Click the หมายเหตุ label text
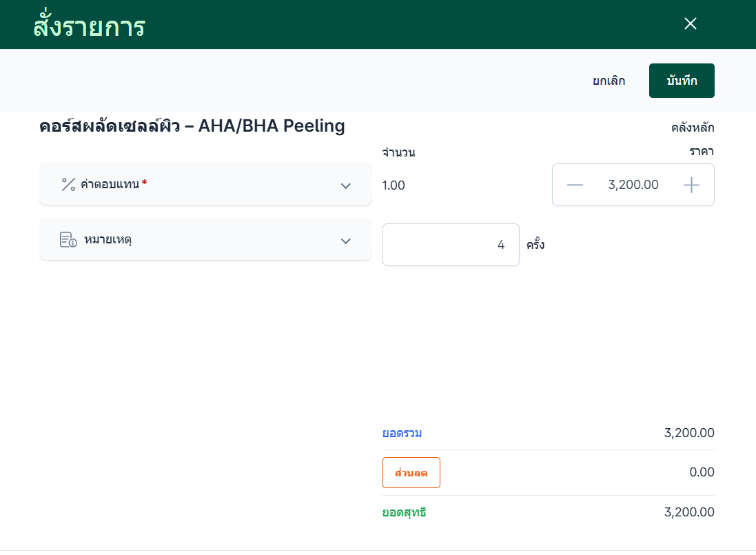This screenshot has height=555, width=756. (x=108, y=240)
